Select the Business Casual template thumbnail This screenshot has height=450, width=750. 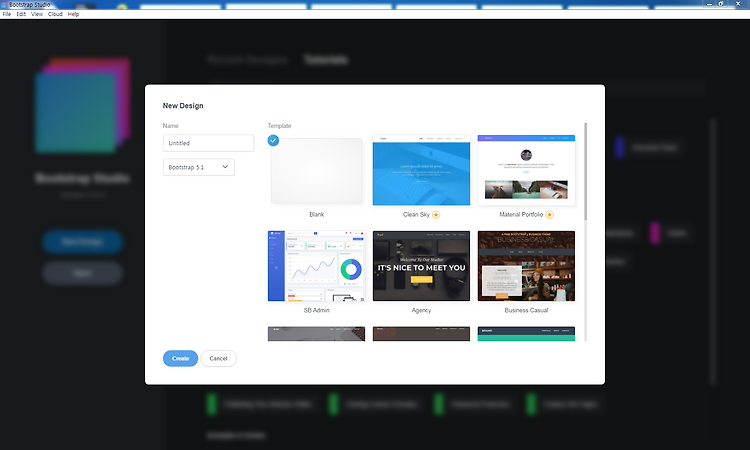pos(526,266)
